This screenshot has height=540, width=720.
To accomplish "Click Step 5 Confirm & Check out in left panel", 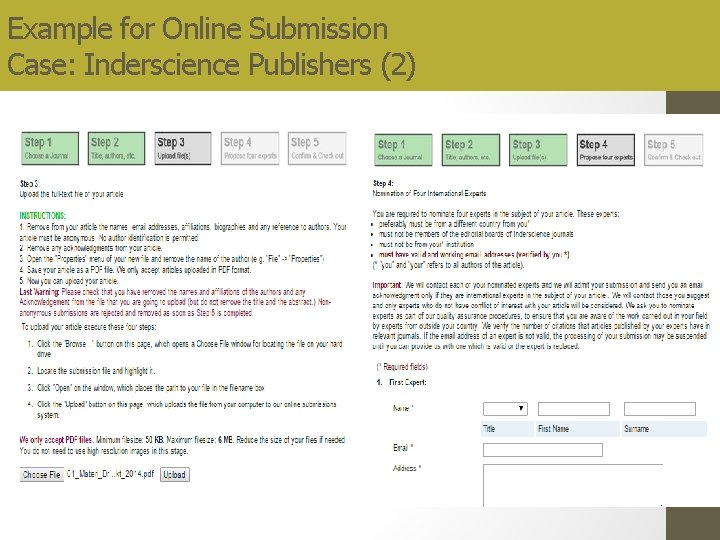I will pyautogui.click(x=317, y=148).
